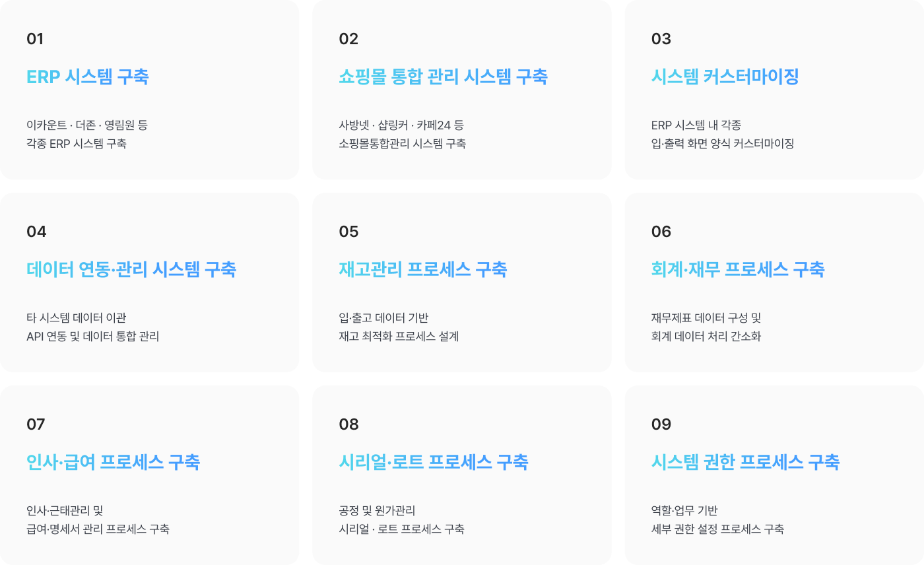Click the blue "ERP 시스템 구축" heading
Viewport: 924px width, 565px height.
pyautogui.click(x=88, y=77)
